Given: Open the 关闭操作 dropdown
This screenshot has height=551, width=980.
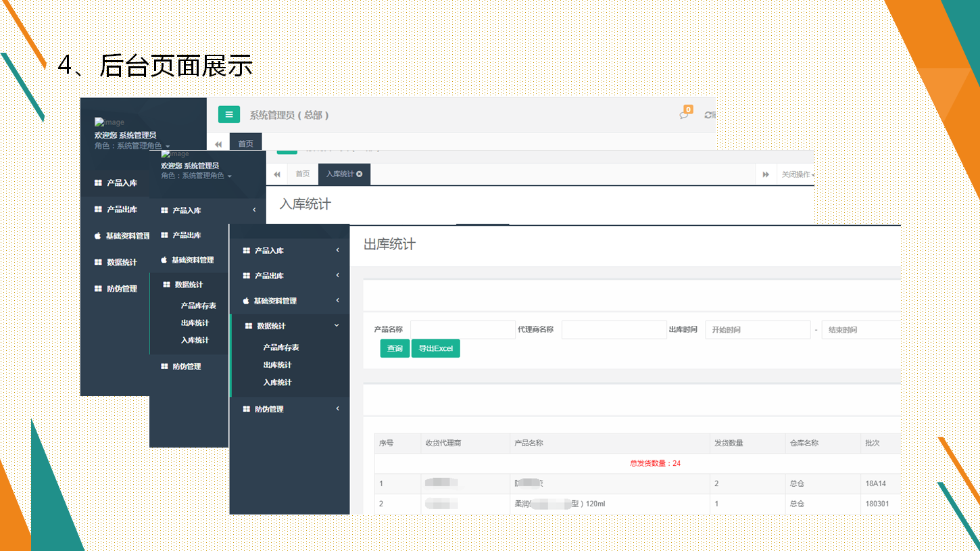Looking at the screenshot, I should (798, 174).
